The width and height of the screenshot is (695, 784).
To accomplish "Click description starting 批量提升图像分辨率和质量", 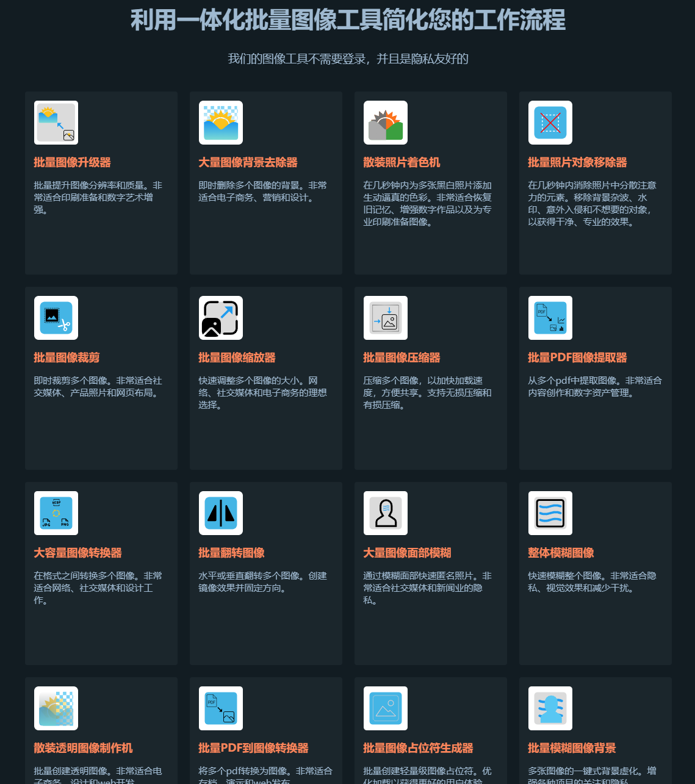I will (x=98, y=198).
